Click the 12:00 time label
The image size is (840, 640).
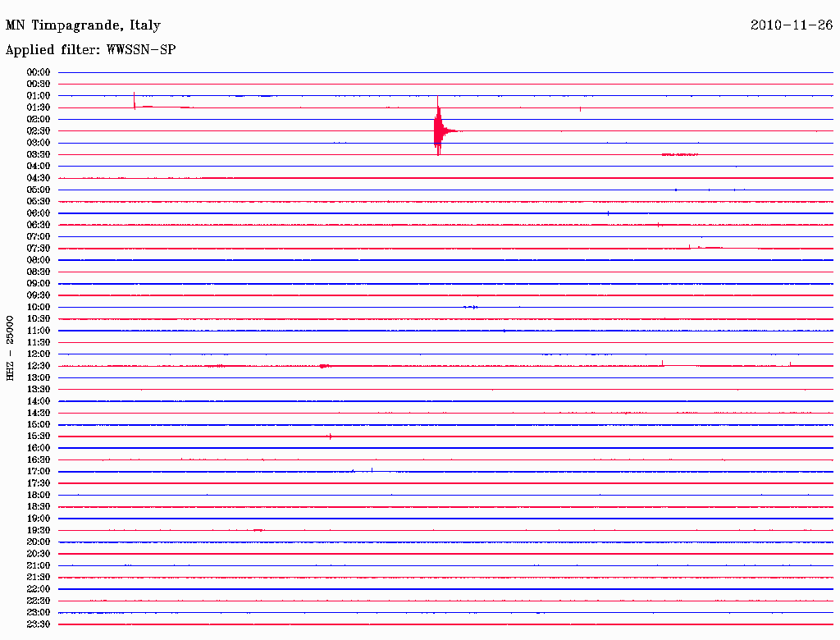click(x=38, y=354)
